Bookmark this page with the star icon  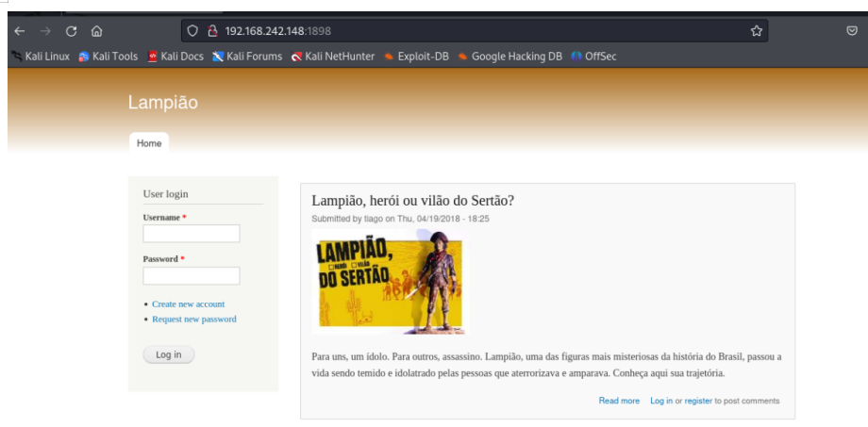[x=756, y=31]
